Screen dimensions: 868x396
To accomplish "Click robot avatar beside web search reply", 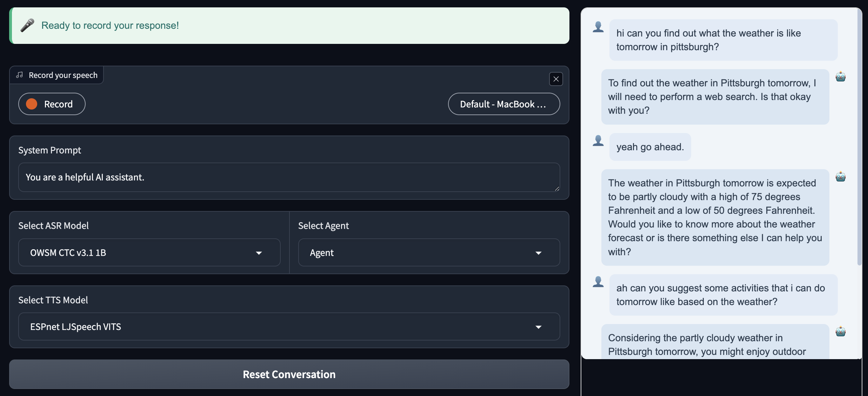I will 841,77.
